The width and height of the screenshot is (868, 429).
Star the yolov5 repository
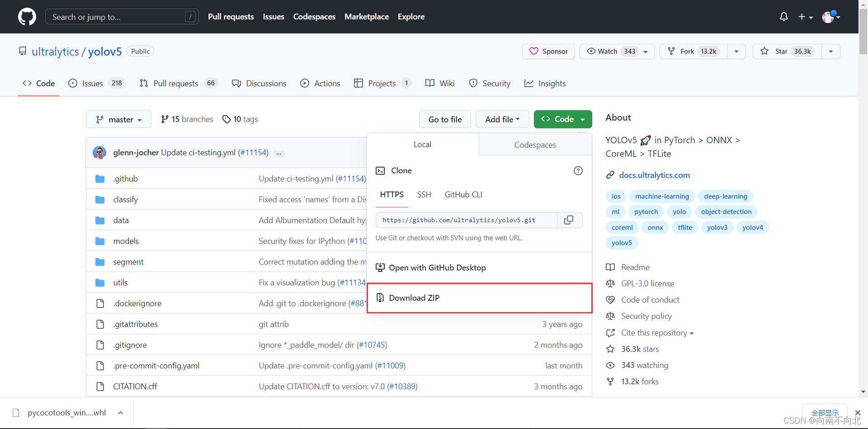[x=787, y=51]
